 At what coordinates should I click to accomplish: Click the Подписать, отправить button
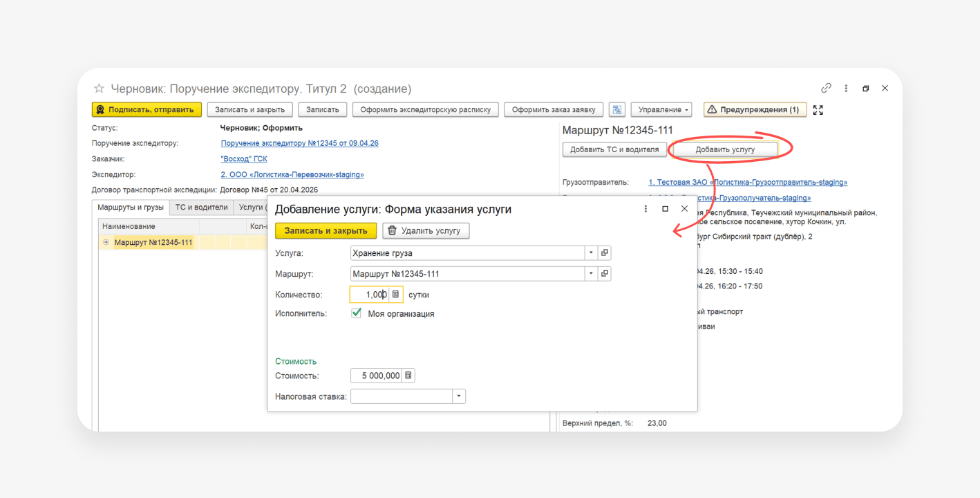click(147, 109)
